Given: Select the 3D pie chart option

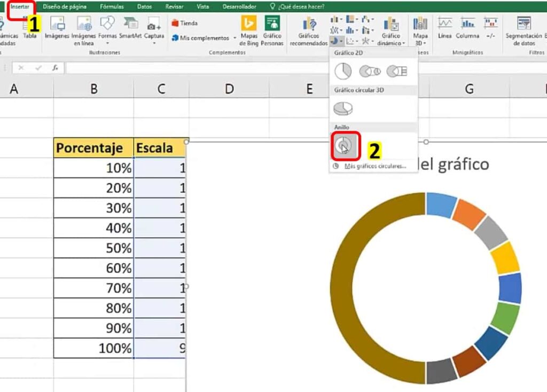Looking at the screenshot, I should (343, 108).
